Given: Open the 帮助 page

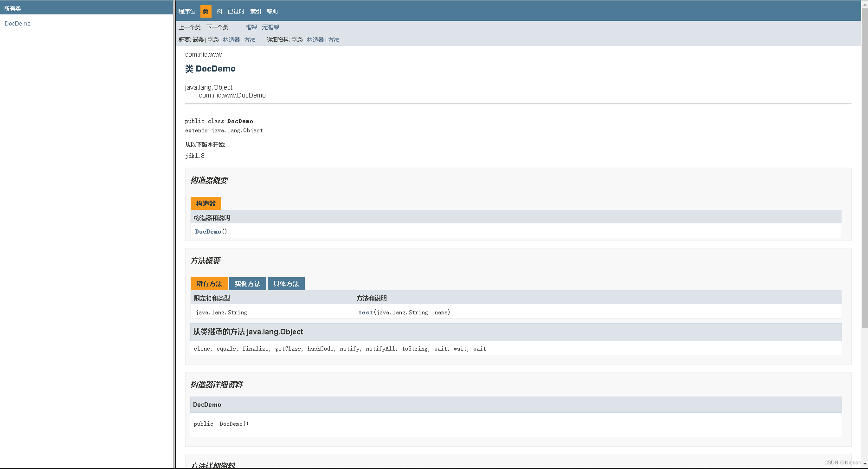Looking at the screenshot, I should pyautogui.click(x=272, y=11).
